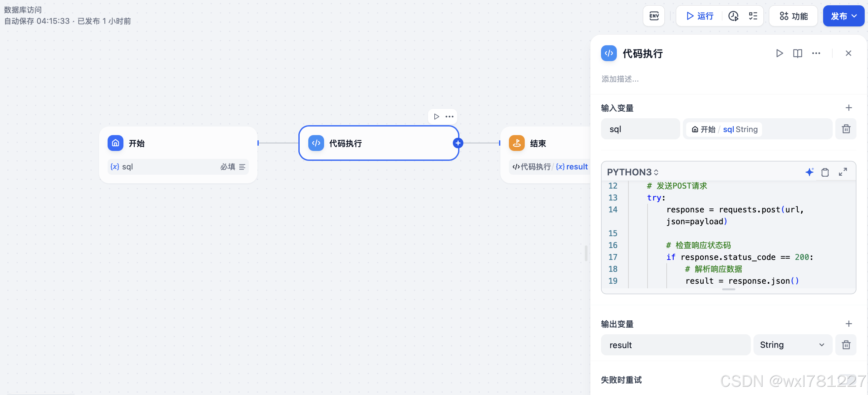Open the String output type dropdown

pos(792,345)
